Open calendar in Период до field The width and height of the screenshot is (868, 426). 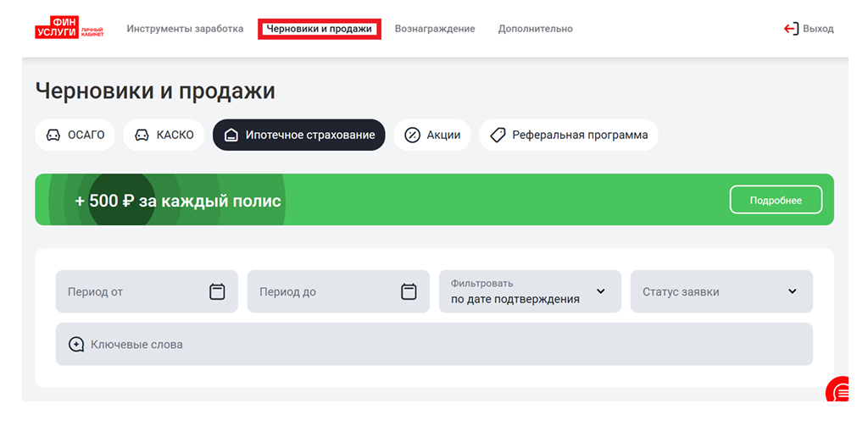point(409,291)
